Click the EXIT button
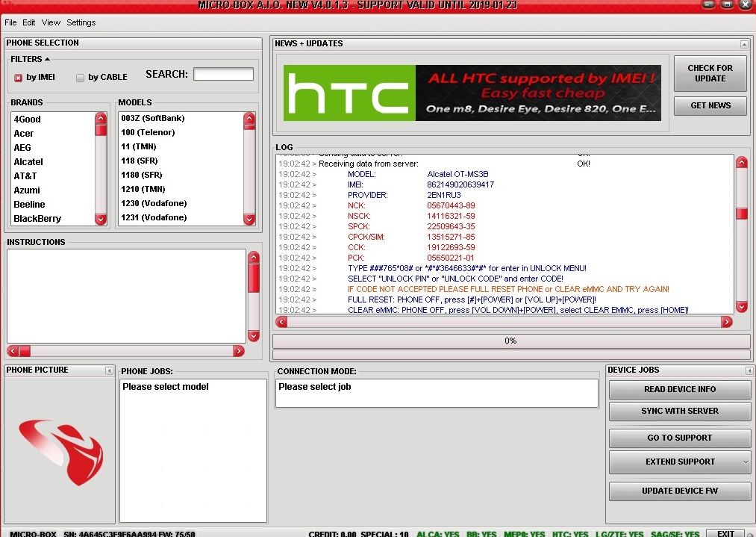 coord(725,533)
